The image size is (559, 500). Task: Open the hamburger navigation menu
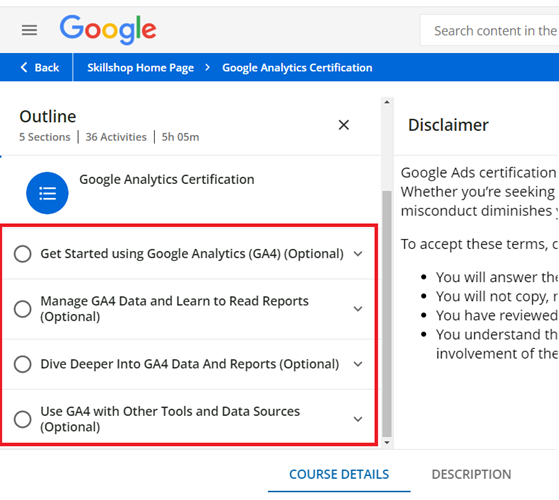click(29, 30)
